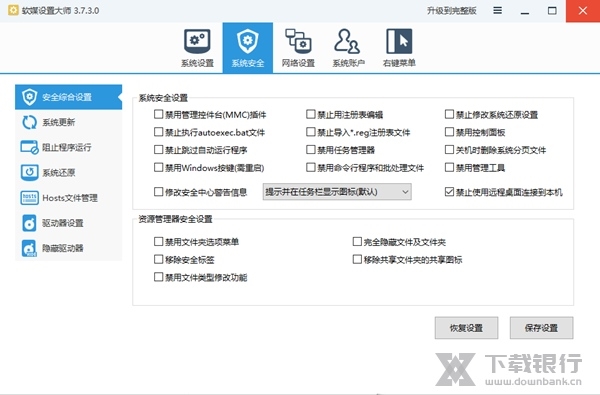Click the 保存设置 button
Image resolution: width=600 pixels, height=395 pixels.
pos(541,328)
